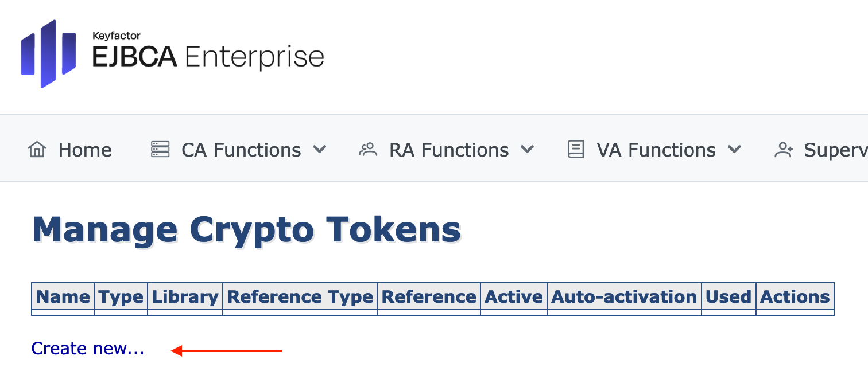
Task: Open the CA Functions menu label
Action: (x=241, y=150)
